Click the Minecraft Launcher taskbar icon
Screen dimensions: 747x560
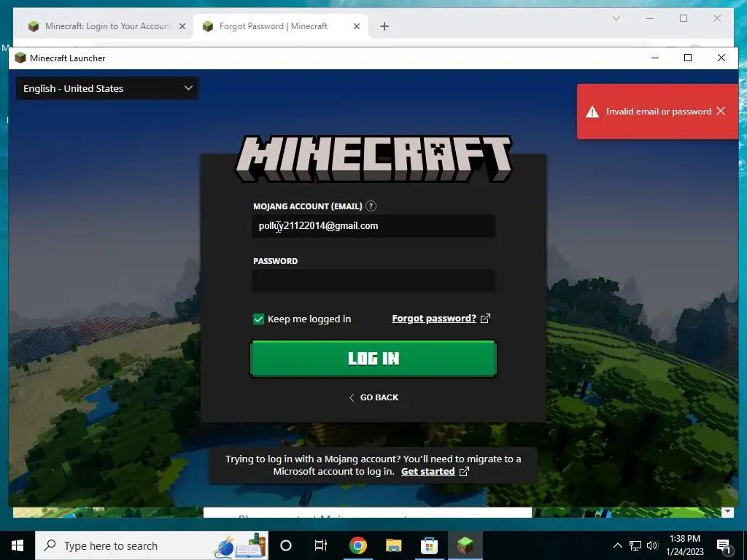465,545
